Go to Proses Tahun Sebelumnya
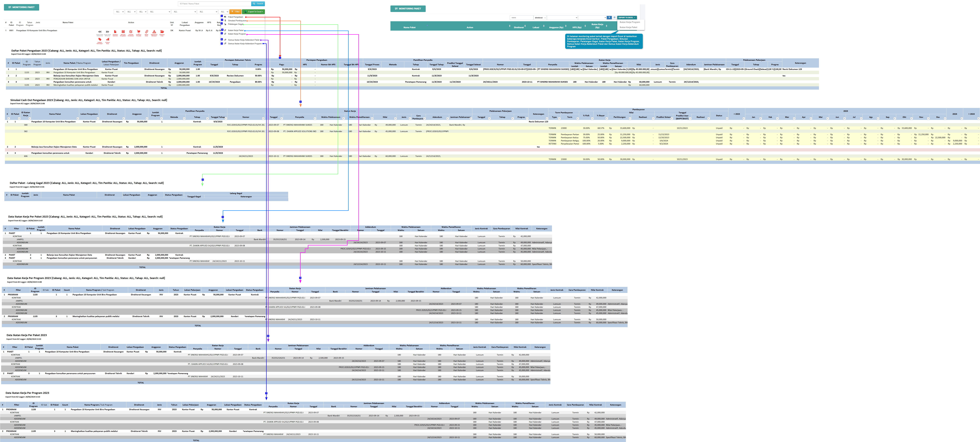Screen dimensions: 980x442 tap(100, 32)
